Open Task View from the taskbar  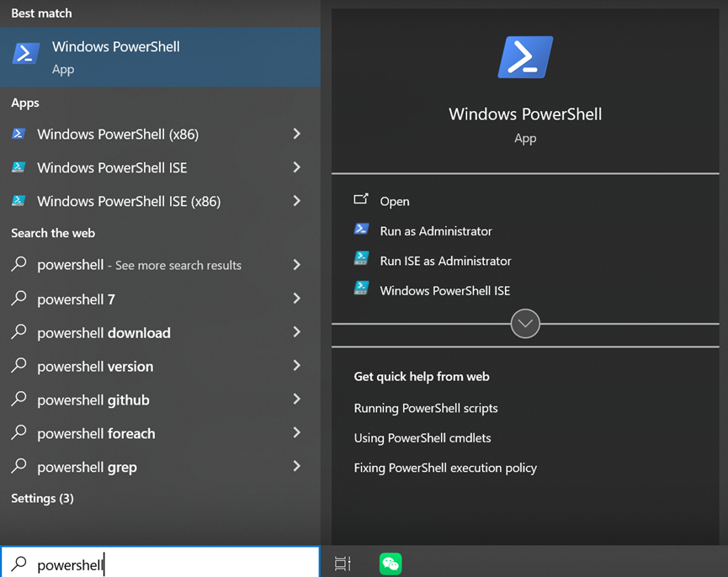pos(343,564)
